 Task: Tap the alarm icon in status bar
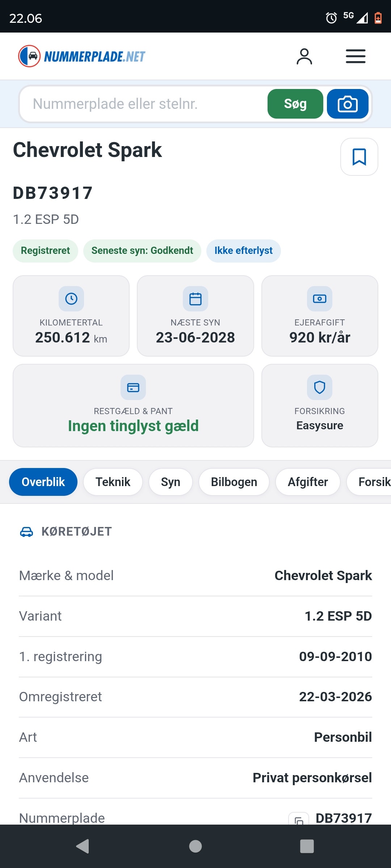pyautogui.click(x=331, y=18)
